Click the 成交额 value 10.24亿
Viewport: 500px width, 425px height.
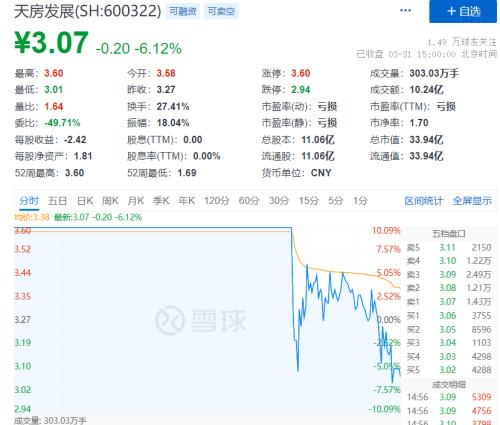[x=426, y=90]
